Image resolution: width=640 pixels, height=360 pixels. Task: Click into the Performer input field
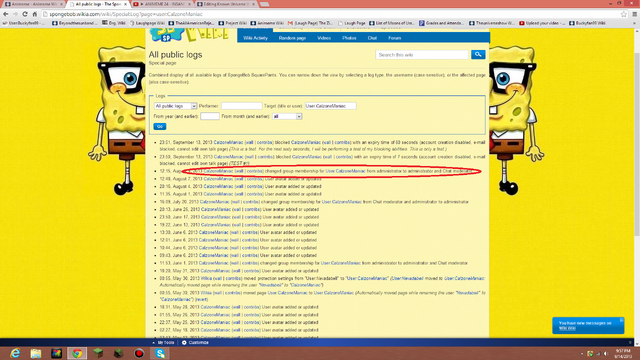241,106
